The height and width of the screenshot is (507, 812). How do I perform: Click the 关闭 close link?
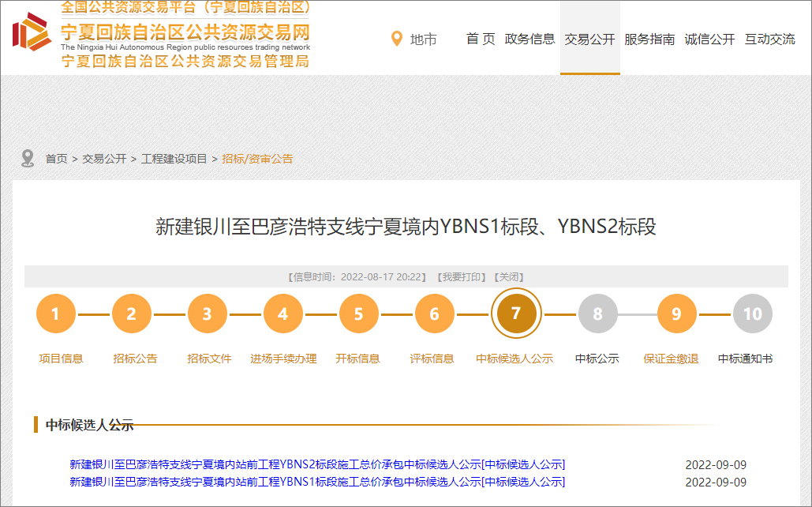(509, 277)
